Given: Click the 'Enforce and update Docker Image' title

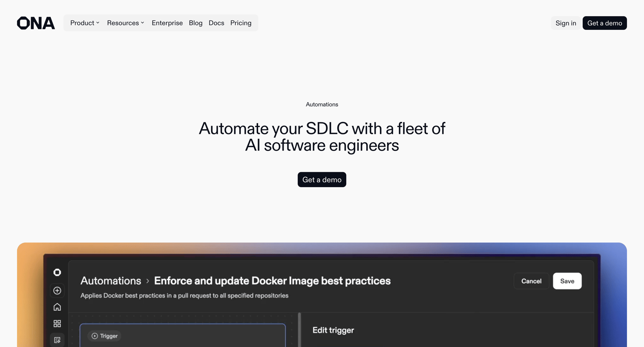Looking at the screenshot, I should (272, 280).
